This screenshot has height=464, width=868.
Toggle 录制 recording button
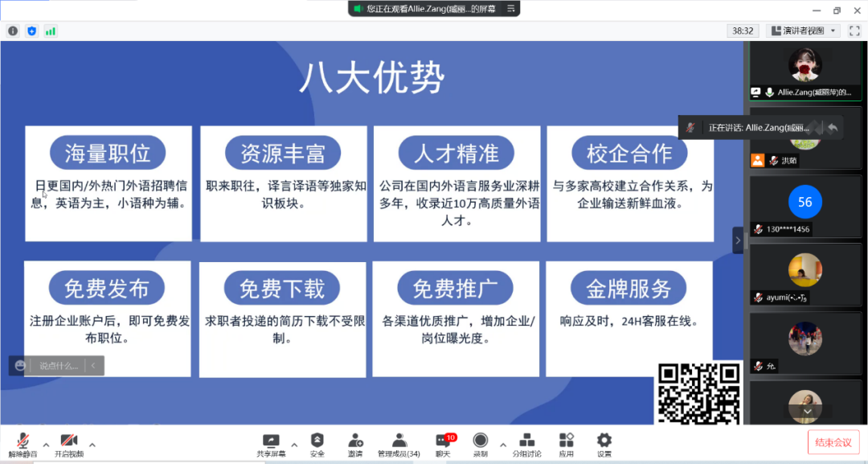tap(481, 441)
